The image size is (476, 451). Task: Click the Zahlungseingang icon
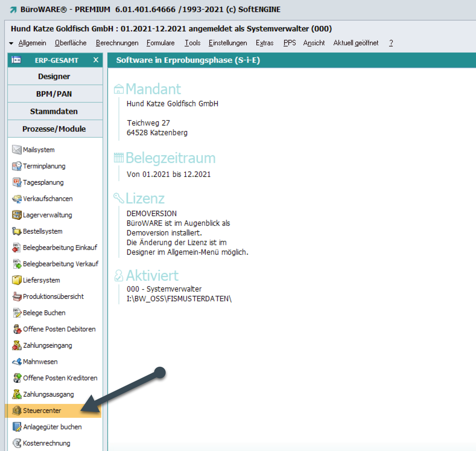17,345
